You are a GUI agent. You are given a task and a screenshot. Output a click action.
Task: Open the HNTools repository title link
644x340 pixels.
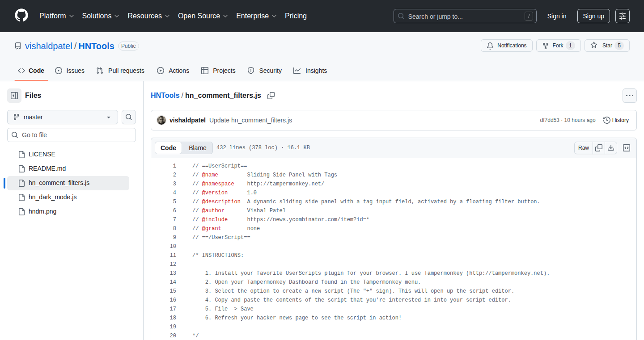tap(97, 46)
